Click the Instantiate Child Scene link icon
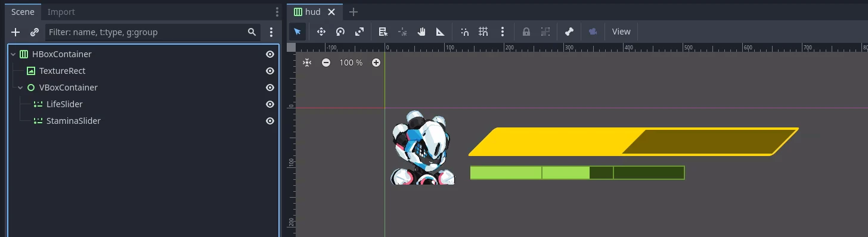This screenshot has height=237, width=868. [x=35, y=32]
